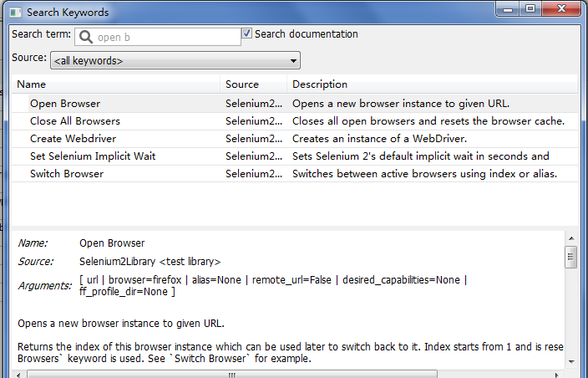Click the horizontal scrollbar left arrow
Viewport: 588px width, 378px height.
click(18, 375)
